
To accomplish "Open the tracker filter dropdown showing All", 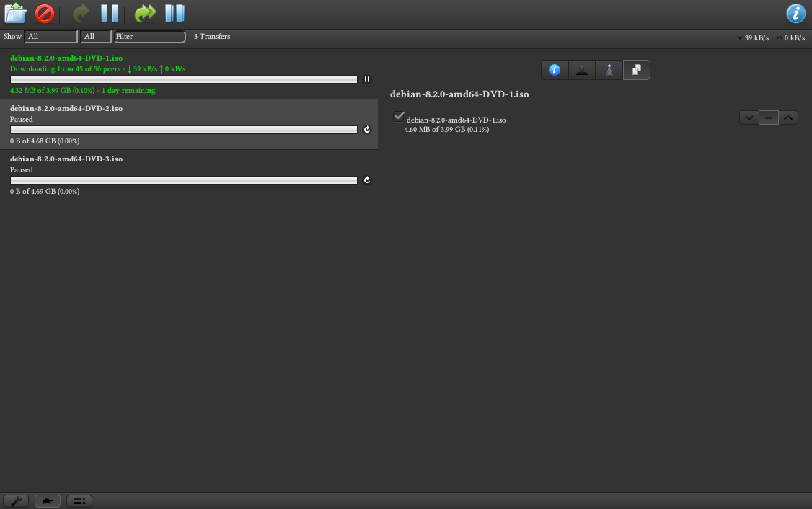I will (x=96, y=36).
